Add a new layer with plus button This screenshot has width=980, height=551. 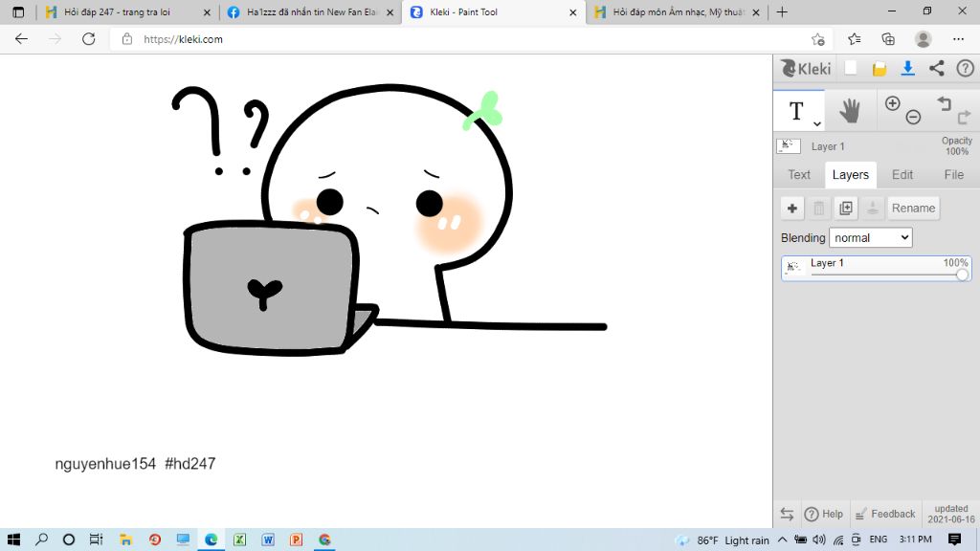[x=791, y=208]
